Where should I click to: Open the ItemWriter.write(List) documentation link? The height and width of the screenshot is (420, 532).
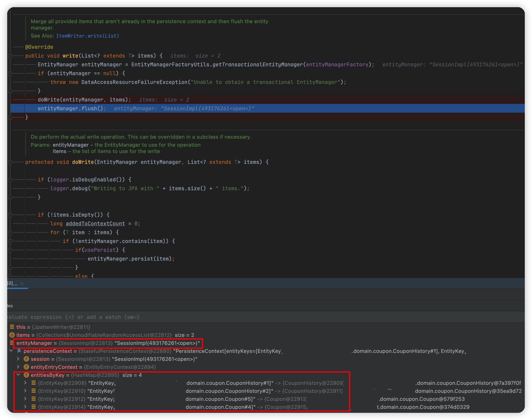point(87,36)
